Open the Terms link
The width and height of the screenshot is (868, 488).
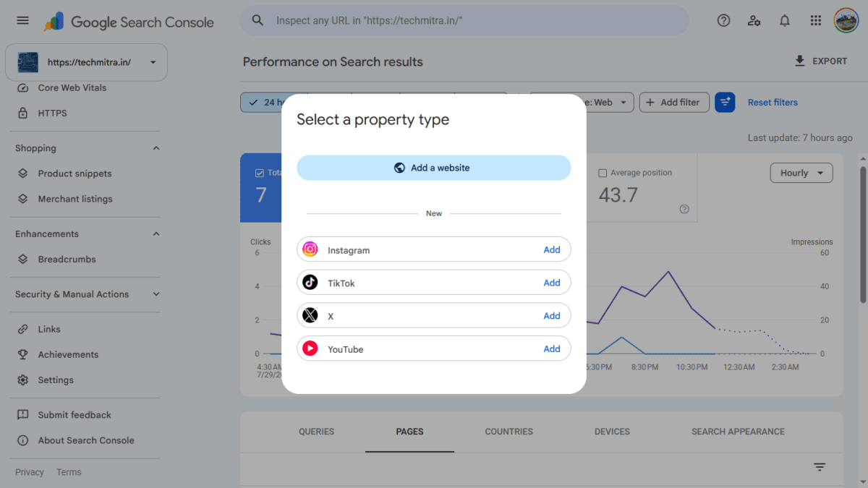(69, 472)
